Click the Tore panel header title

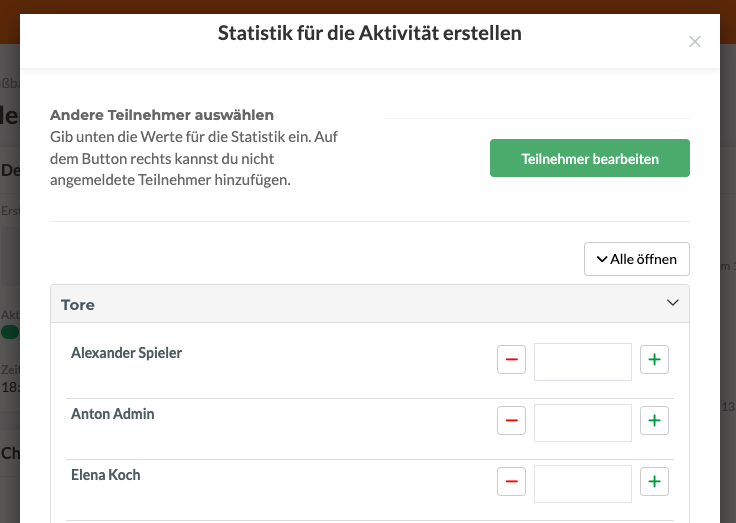[x=78, y=304]
